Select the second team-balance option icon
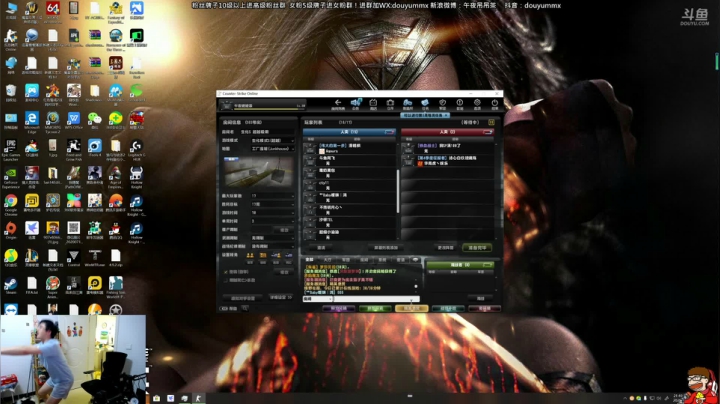The height and width of the screenshot is (404, 720). point(263,255)
